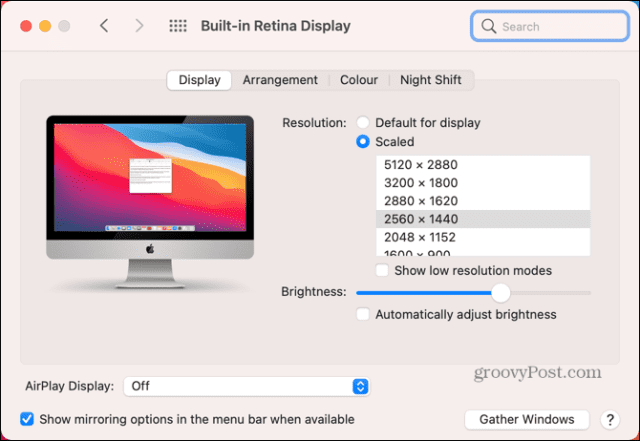The height and width of the screenshot is (441, 640).
Task: Switch to the Colour tab
Action: pyautogui.click(x=359, y=80)
